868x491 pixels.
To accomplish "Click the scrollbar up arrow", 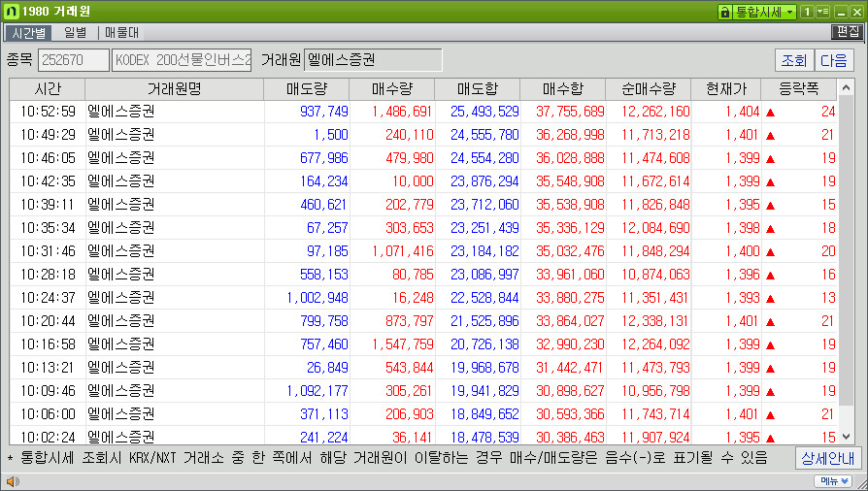I will (x=846, y=87).
